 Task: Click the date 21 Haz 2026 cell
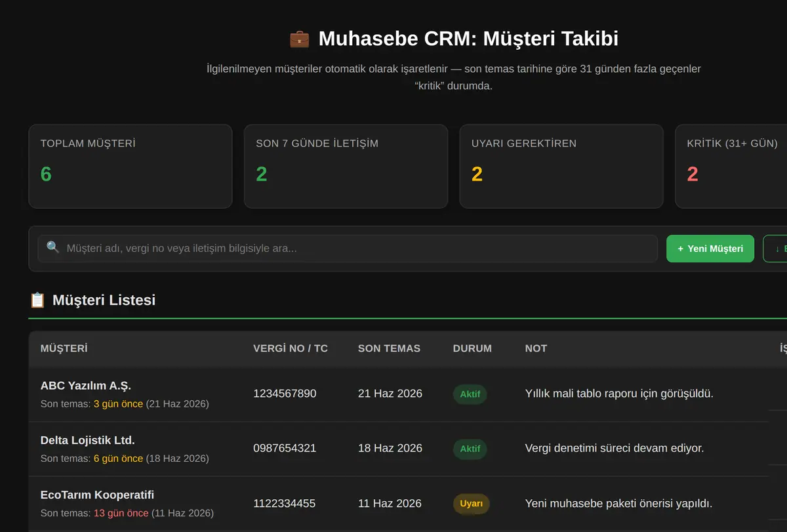point(390,394)
